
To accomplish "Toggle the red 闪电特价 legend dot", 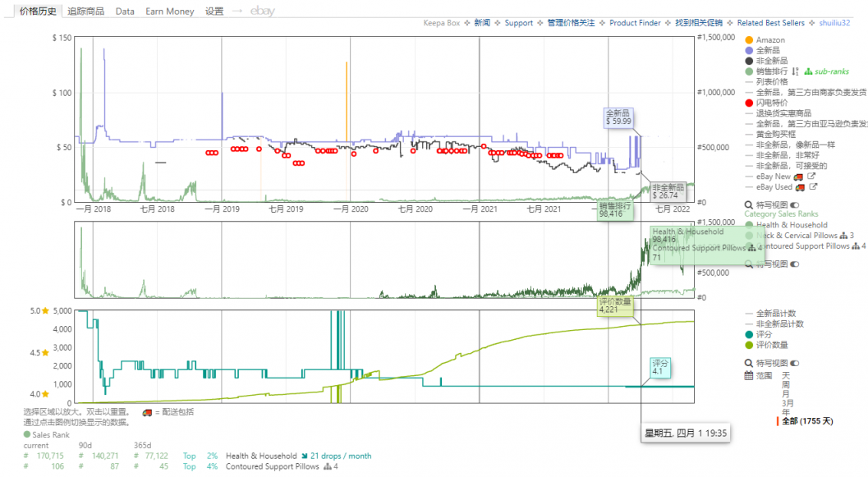I will click(x=749, y=103).
